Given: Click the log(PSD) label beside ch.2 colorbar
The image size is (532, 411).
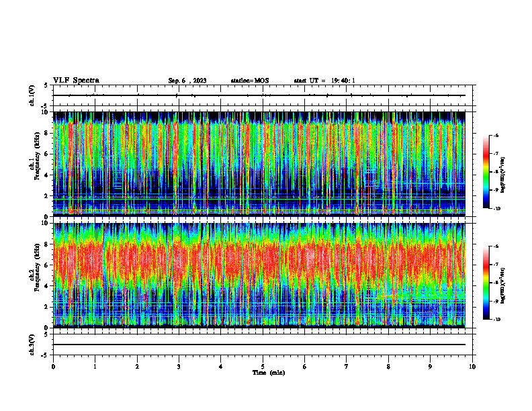Looking at the screenshot, I should 503,285.
